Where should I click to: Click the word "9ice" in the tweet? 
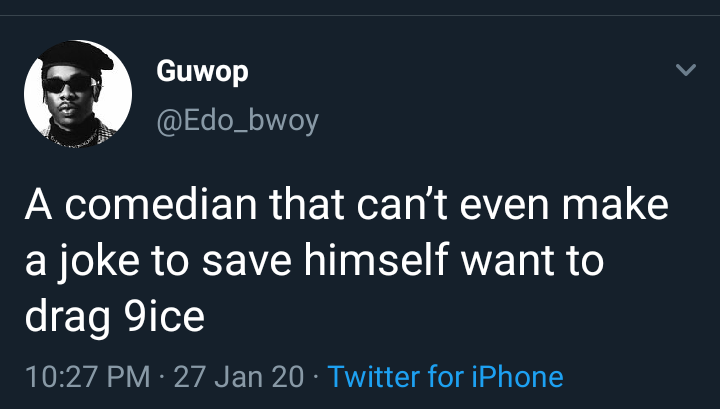164,316
